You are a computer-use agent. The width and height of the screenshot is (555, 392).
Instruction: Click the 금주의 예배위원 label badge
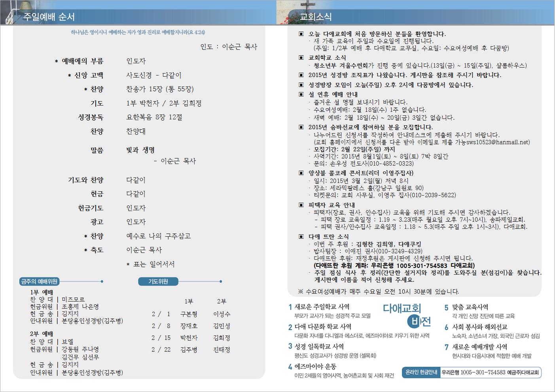[39, 281]
